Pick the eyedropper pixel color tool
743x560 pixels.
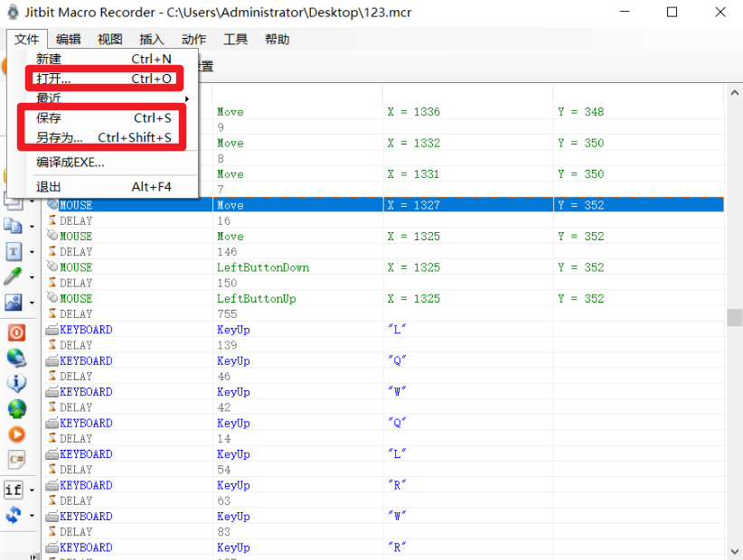coord(14,276)
